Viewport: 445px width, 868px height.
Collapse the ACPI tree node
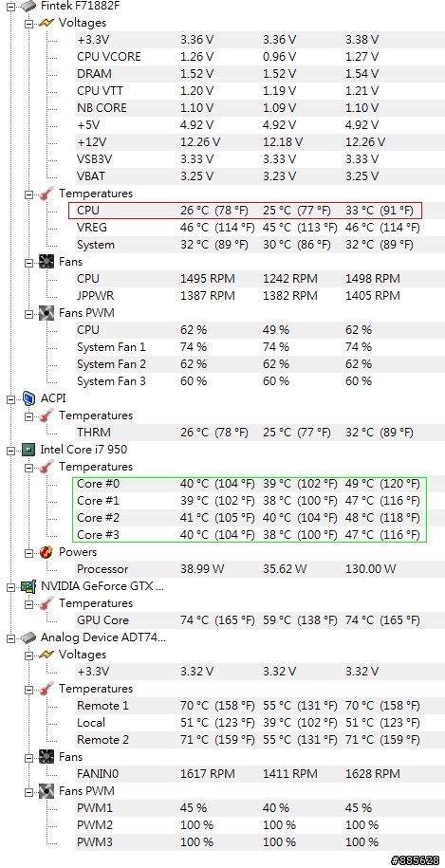click(10, 399)
